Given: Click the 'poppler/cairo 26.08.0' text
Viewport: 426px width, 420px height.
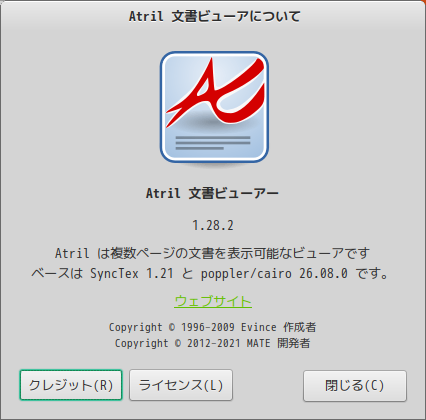Looking at the screenshot, I should (x=274, y=274).
